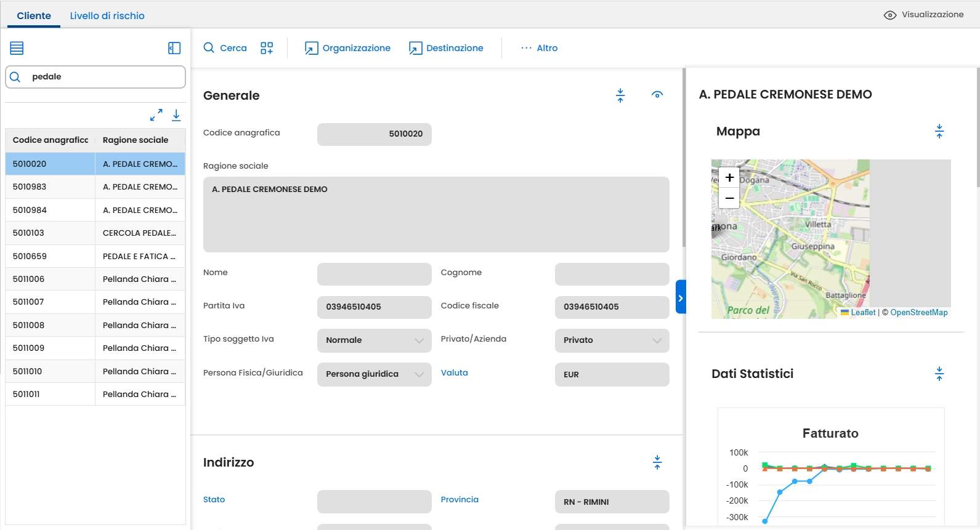980x530 pixels.
Task: Collapse the Indirizzo section
Action: pos(657,462)
